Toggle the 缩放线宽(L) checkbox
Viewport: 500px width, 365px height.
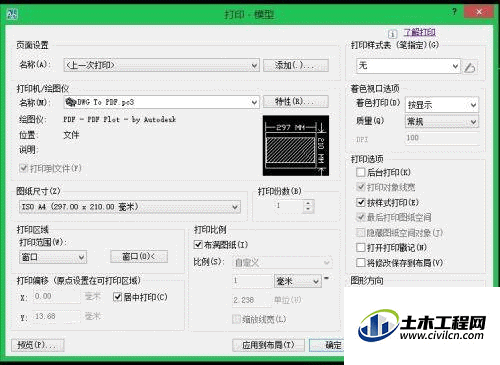pos(236,319)
